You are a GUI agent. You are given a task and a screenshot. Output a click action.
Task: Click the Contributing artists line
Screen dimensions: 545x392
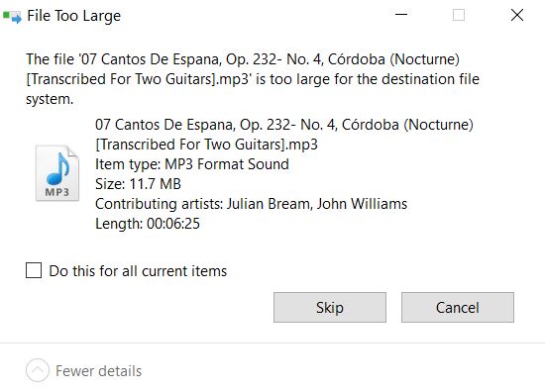tap(251, 204)
